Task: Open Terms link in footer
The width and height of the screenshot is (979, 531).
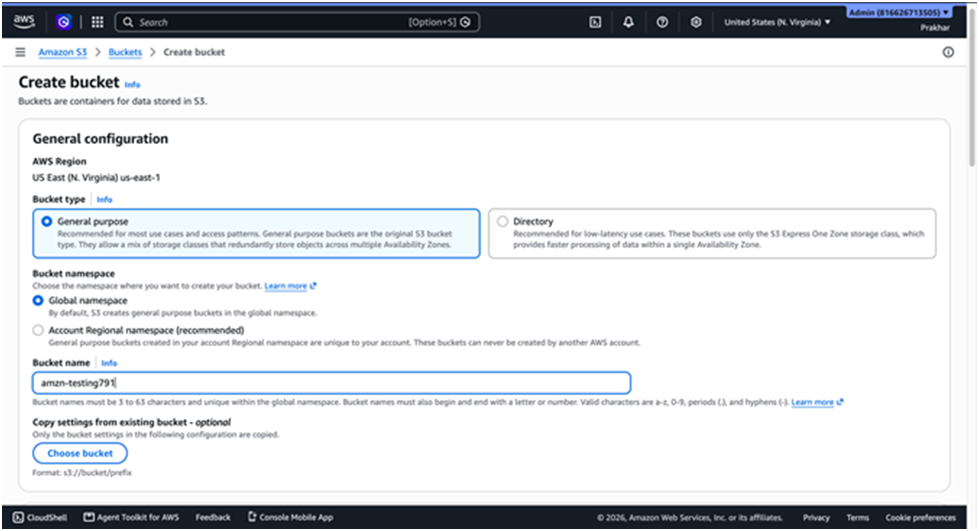Action: (x=857, y=517)
